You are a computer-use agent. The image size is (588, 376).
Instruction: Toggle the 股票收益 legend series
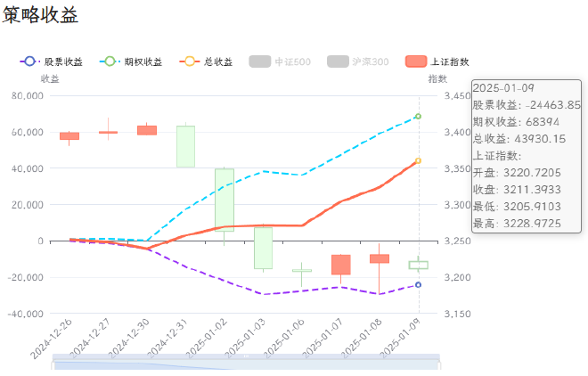[x=52, y=61]
